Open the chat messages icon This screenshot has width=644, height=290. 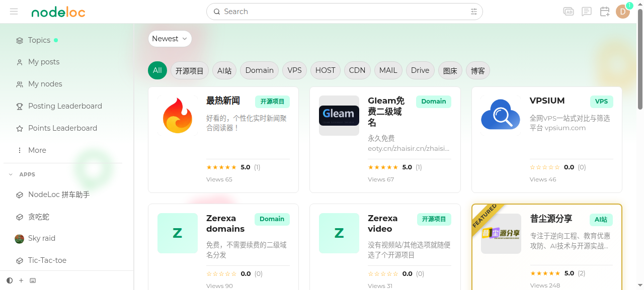pyautogui.click(x=587, y=12)
